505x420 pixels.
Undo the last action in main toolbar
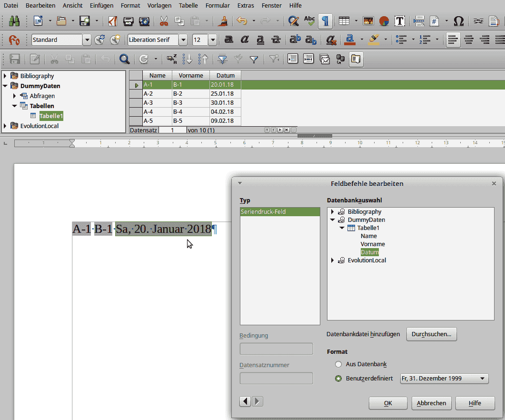pos(241,21)
